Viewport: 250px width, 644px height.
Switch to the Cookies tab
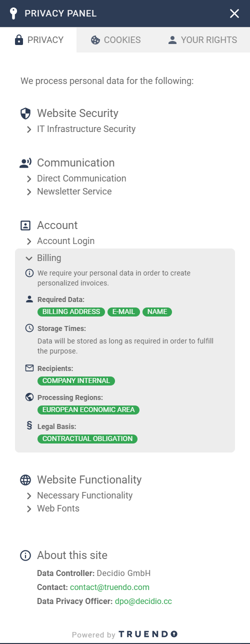click(x=115, y=40)
